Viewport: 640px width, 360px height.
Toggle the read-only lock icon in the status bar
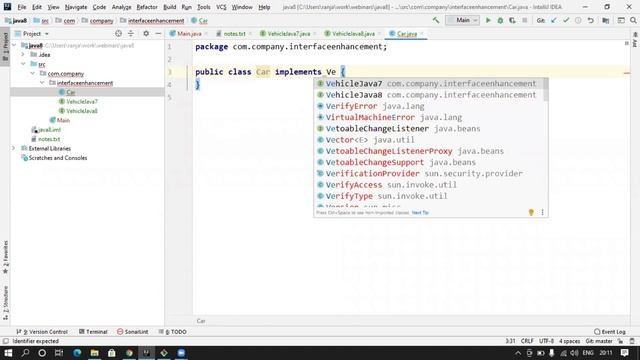(x=620, y=341)
